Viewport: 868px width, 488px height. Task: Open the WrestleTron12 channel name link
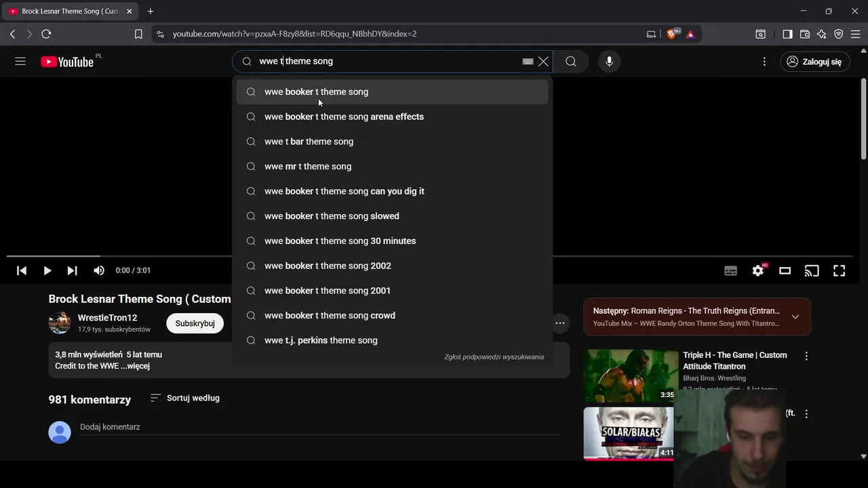pyautogui.click(x=107, y=318)
